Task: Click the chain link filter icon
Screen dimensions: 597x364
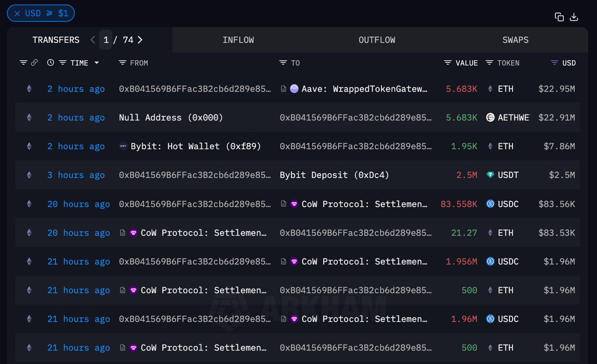Action: (34, 63)
